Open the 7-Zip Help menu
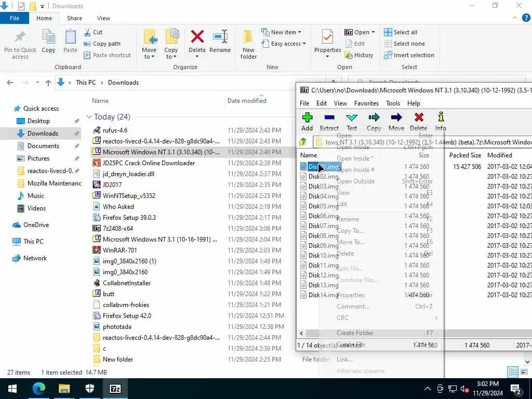 414,103
